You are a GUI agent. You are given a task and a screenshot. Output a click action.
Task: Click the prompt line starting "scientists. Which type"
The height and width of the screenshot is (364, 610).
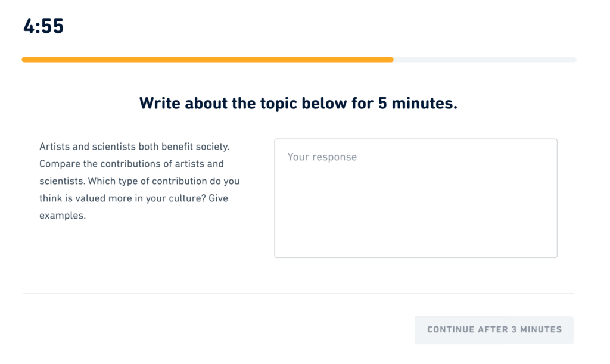coord(139,181)
